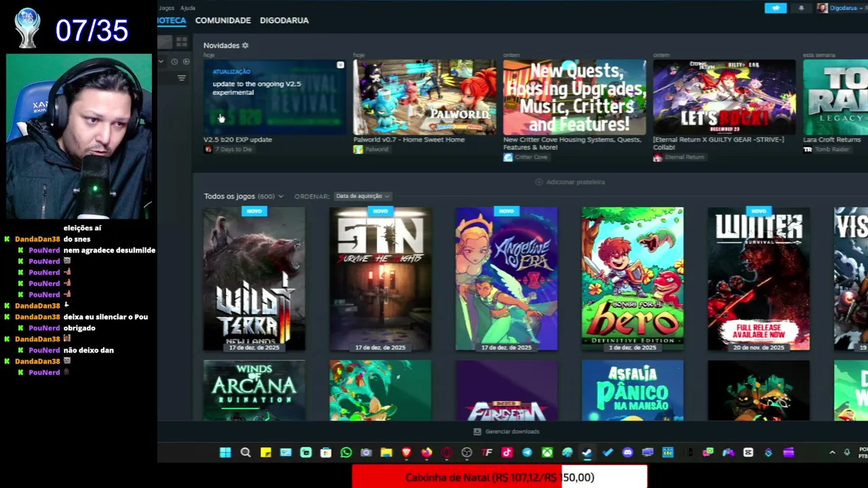
Task: Open the Ajuda menu
Action: [188, 8]
